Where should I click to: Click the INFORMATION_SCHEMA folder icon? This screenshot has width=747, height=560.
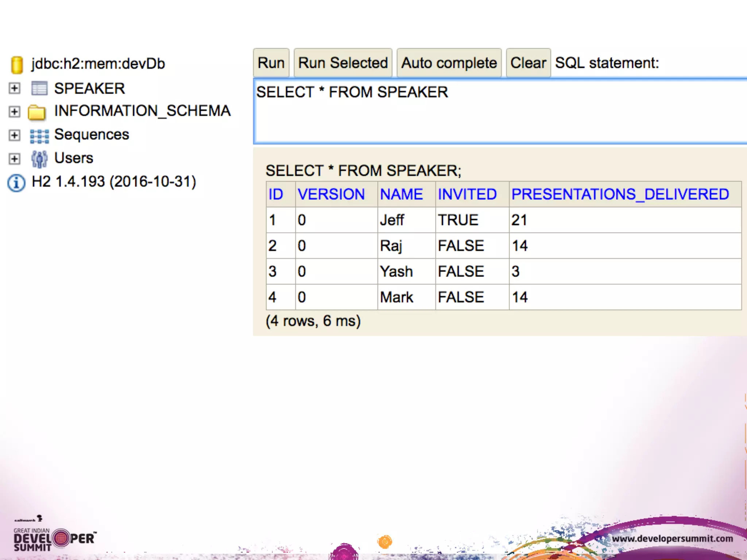click(37, 112)
